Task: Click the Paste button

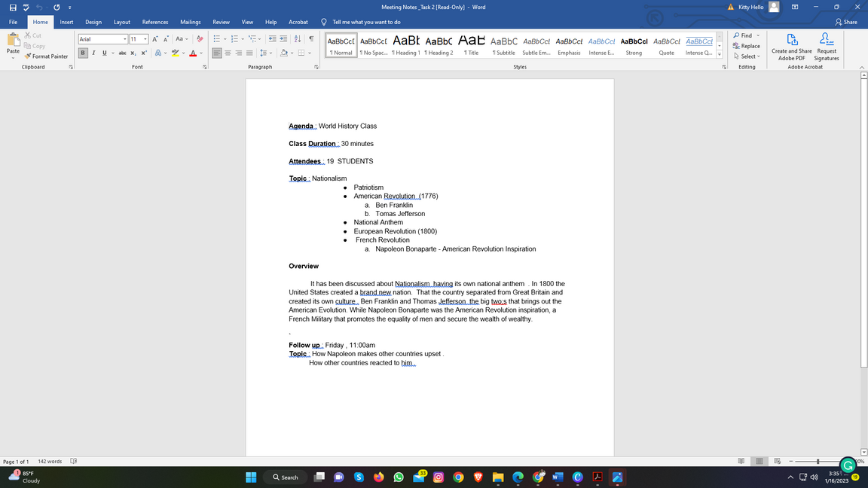Action: click(13, 47)
